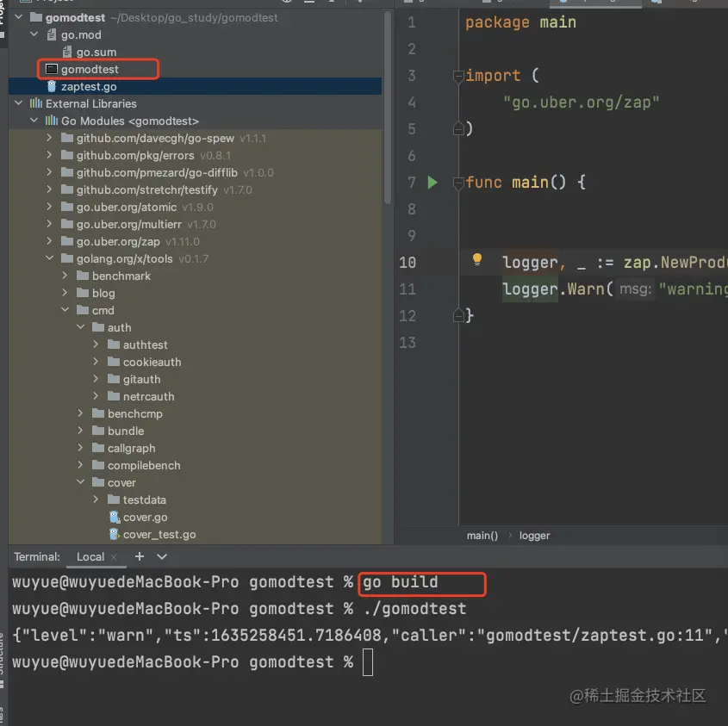Select the go.sum file
The image size is (728, 726).
pyautogui.click(x=96, y=52)
